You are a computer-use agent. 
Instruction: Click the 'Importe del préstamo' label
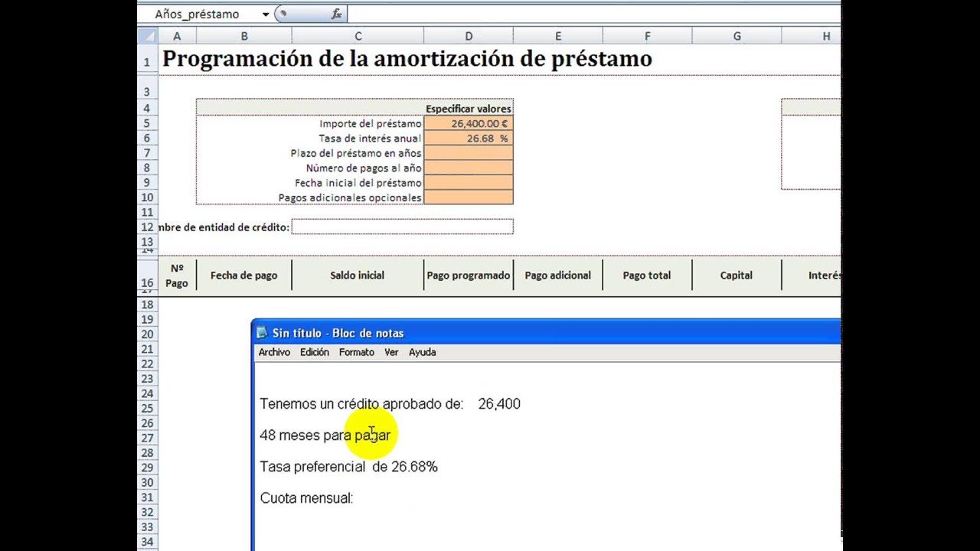371,123
